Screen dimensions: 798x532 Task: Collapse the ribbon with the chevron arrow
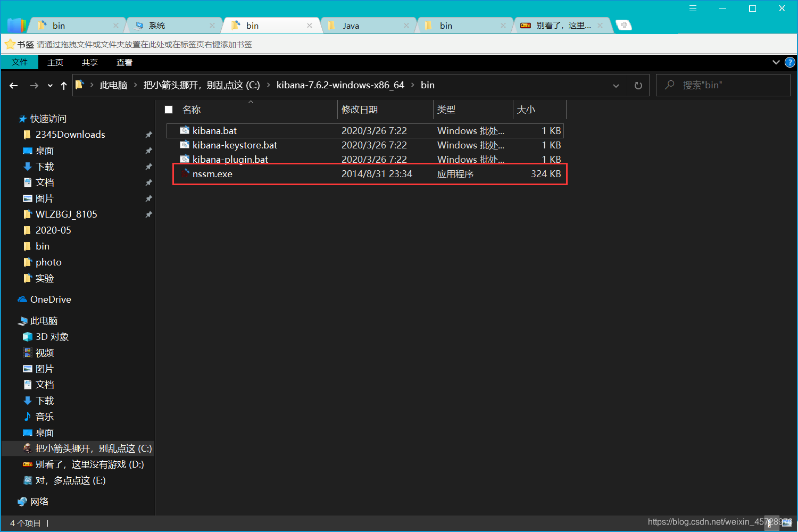point(776,62)
